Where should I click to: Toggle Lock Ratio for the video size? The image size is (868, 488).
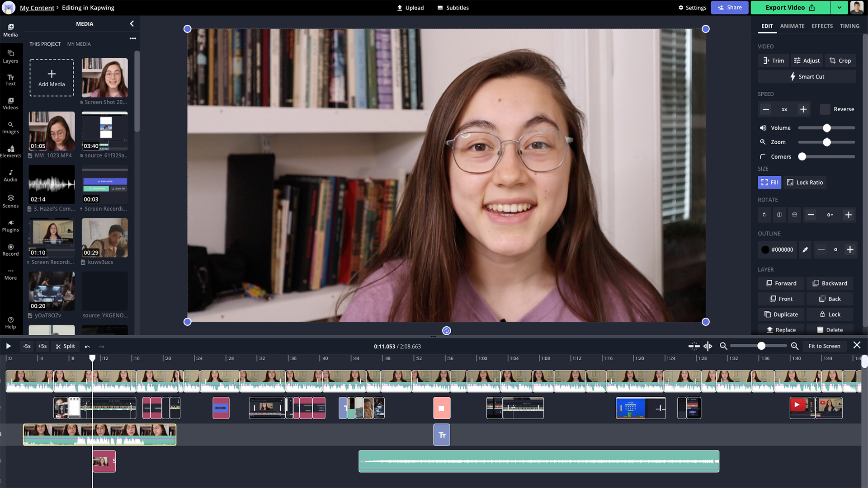tap(805, 182)
